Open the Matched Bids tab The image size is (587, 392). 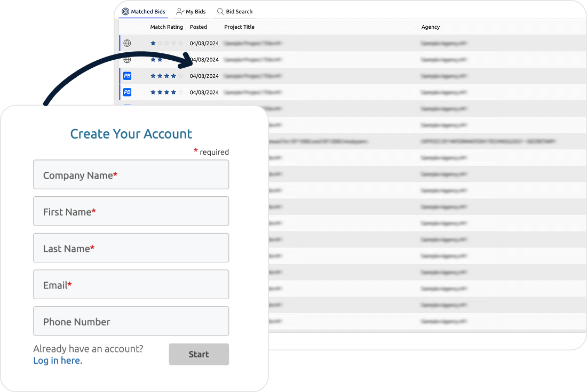(x=144, y=12)
